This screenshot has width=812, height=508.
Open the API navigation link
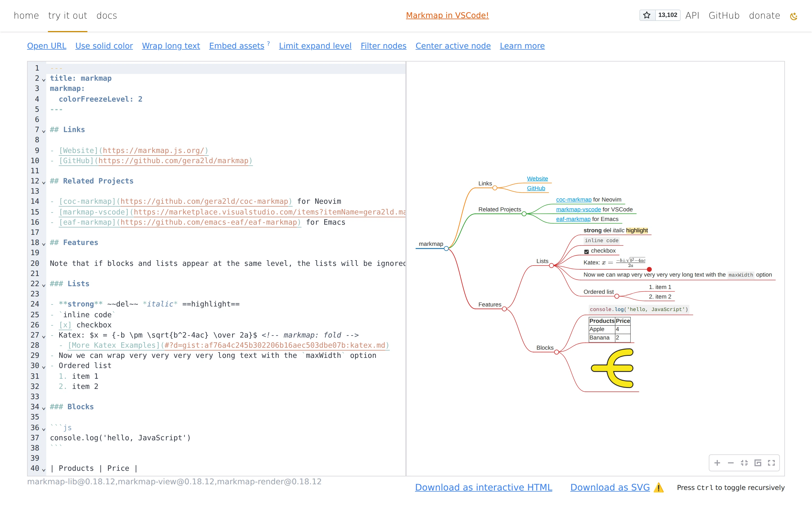point(692,16)
